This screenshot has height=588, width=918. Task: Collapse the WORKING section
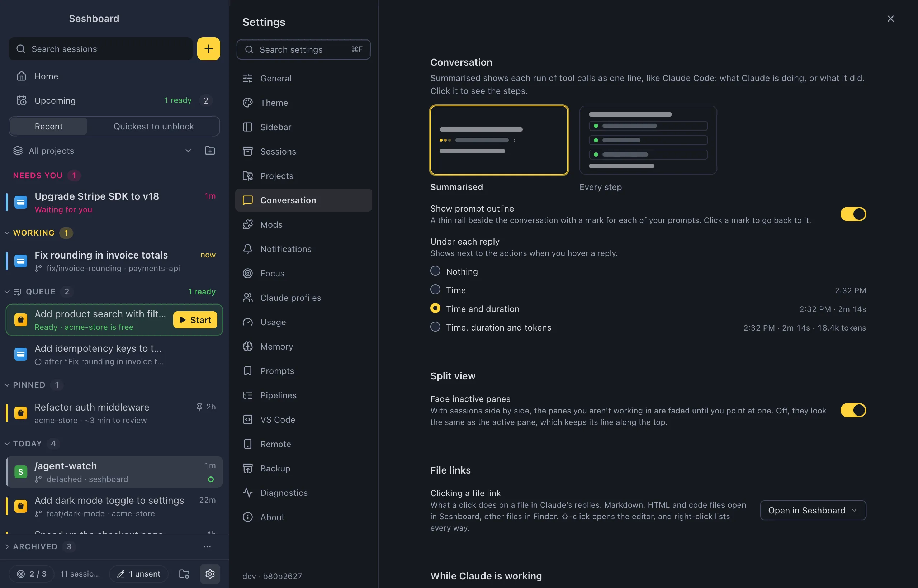tap(7, 233)
